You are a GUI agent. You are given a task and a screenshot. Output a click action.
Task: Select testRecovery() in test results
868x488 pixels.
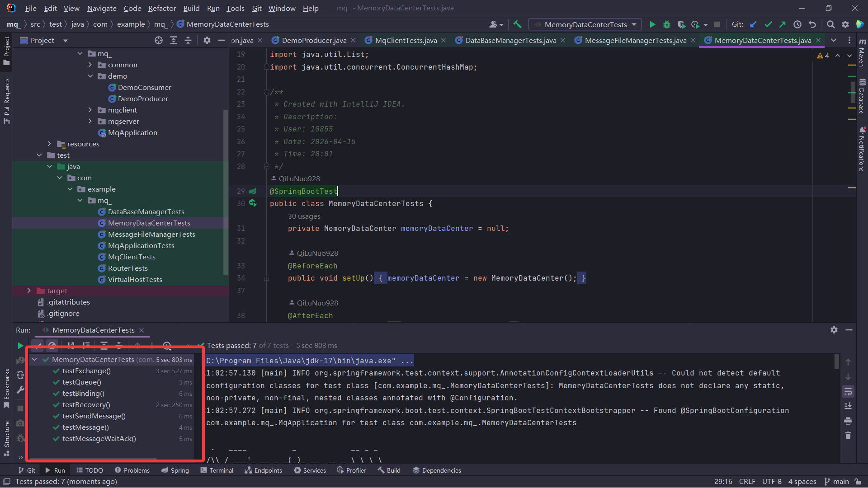[86, 405]
